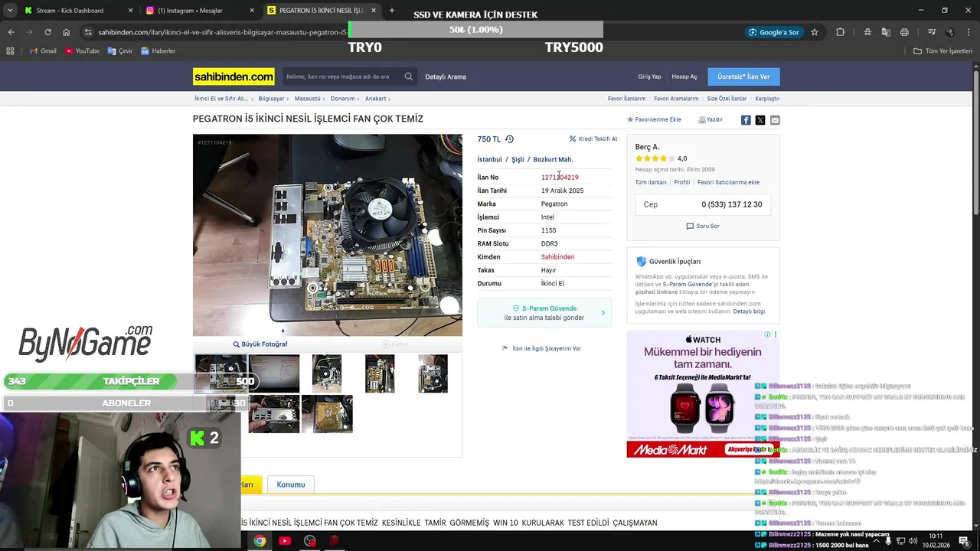Open the Konumu tab
980x551 pixels.
click(291, 484)
